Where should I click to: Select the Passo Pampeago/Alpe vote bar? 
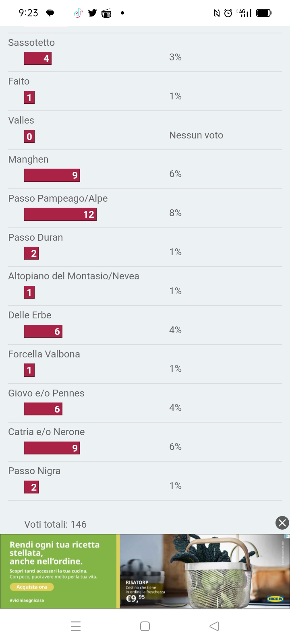(60, 214)
